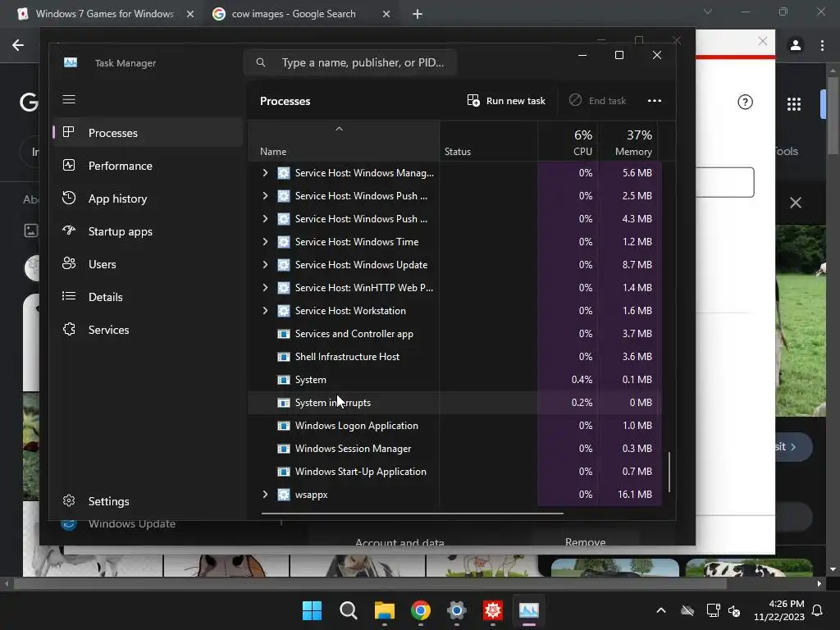Click Chrome page horizontal scrollbar
This screenshot has height=630, width=840.
tap(370, 584)
